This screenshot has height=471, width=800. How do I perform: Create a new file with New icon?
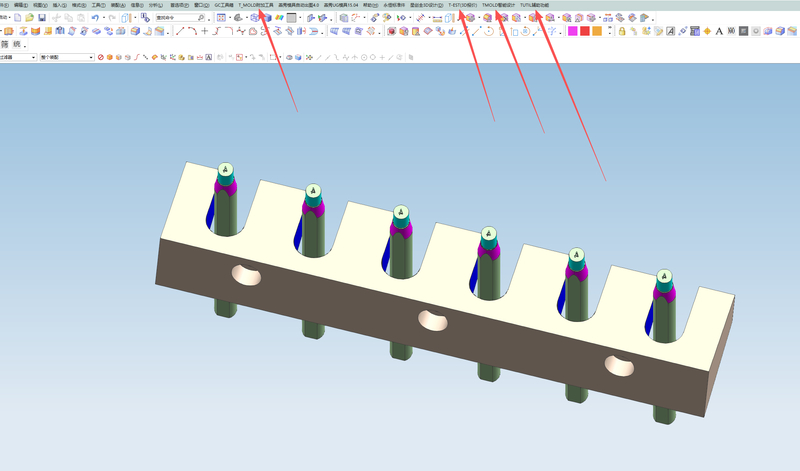point(17,18)
